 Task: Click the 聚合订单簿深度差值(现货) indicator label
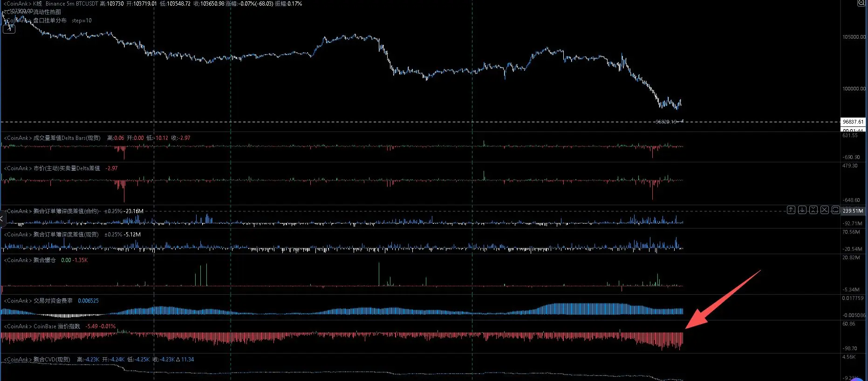click(x=66, y=235)
